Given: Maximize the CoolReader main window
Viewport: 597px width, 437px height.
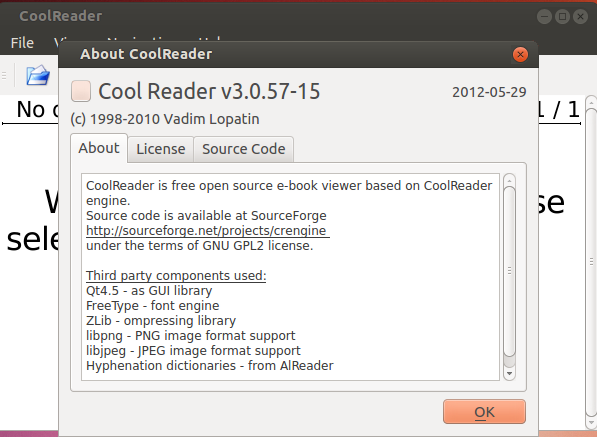Looking at the screenshot, I should 562,16.
